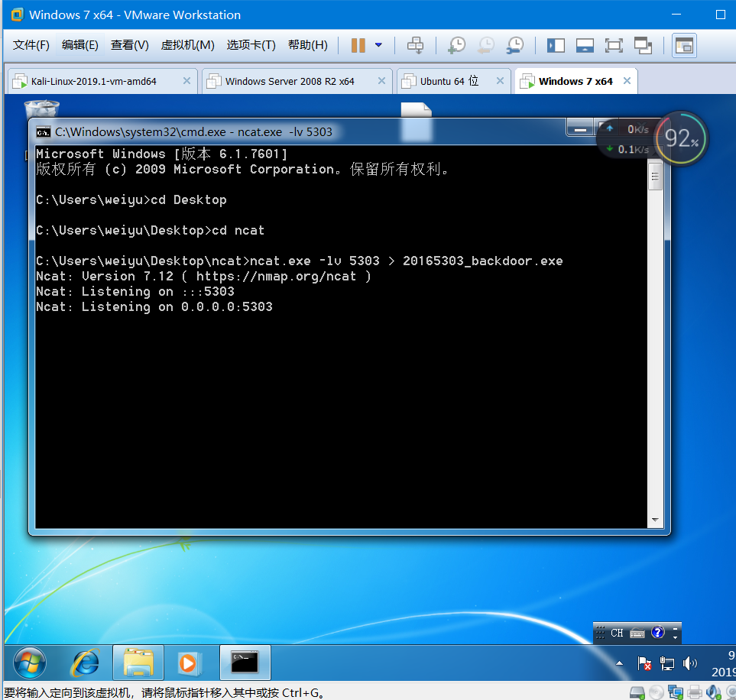Open volume speaker tray icon
Viewport: 736px width, 700px height.
click(689, 663)
